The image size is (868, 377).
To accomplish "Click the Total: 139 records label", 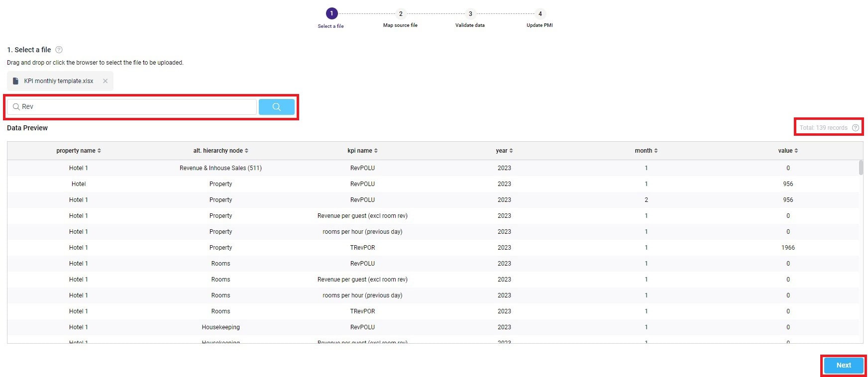I will coord(823,128).
